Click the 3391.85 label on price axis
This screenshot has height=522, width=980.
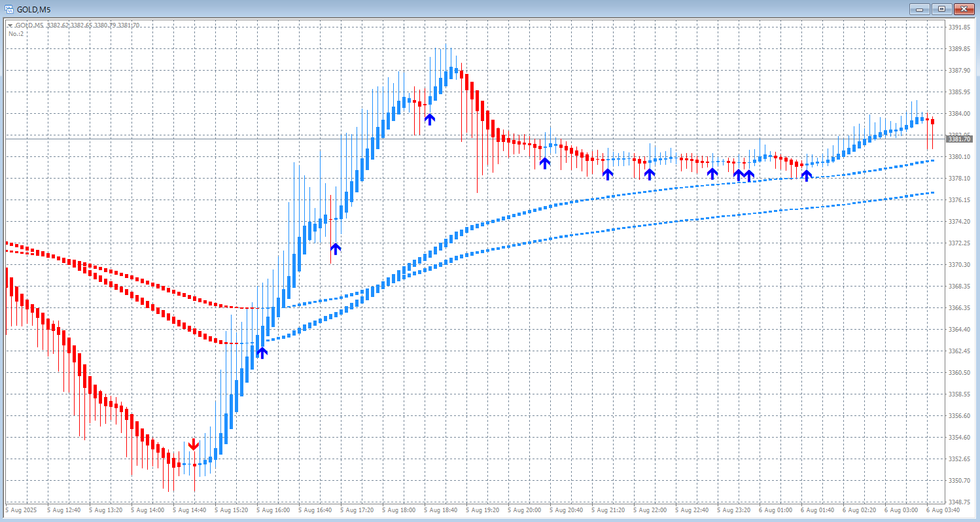click(960, 27)
